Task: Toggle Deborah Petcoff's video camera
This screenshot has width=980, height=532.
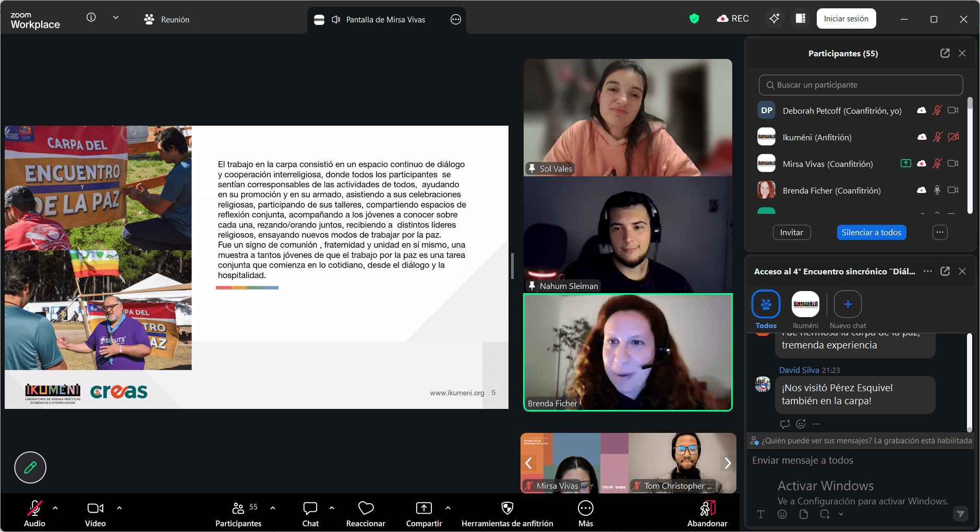Action: coord(953,111)
